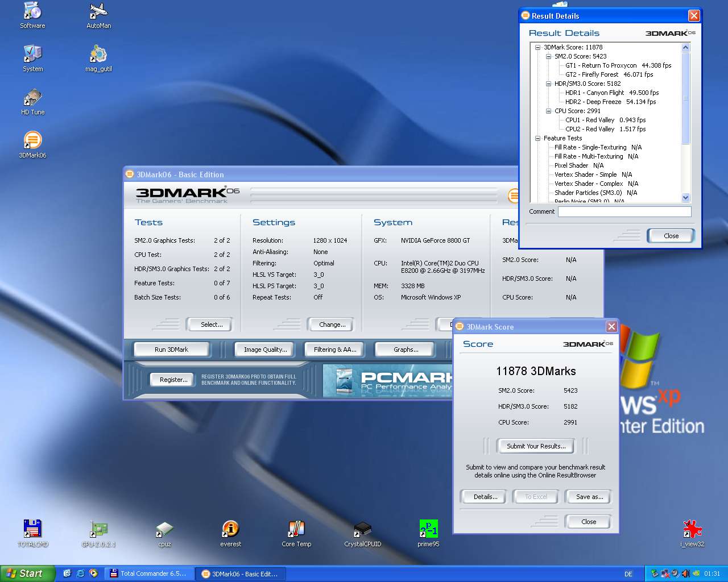728x582 pixels.
Task: Select the prime95 desktop icon
Action: [428, 534]
